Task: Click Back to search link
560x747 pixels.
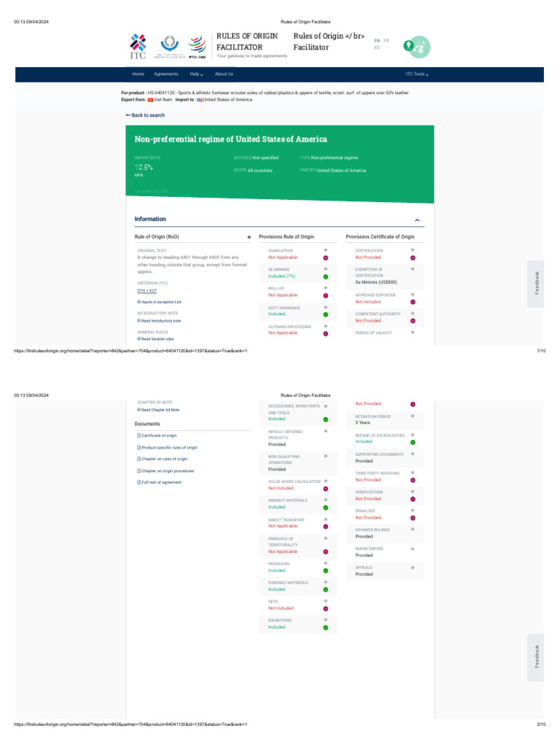Action: (x=145, y=115)
